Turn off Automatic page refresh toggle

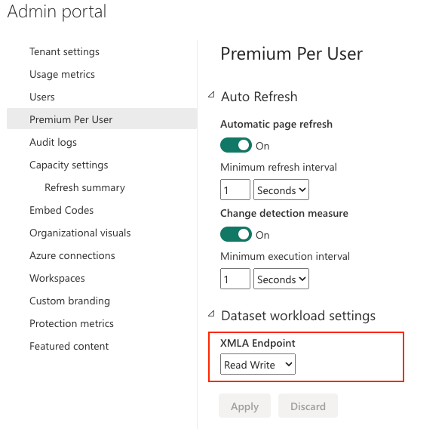point(236,145)
